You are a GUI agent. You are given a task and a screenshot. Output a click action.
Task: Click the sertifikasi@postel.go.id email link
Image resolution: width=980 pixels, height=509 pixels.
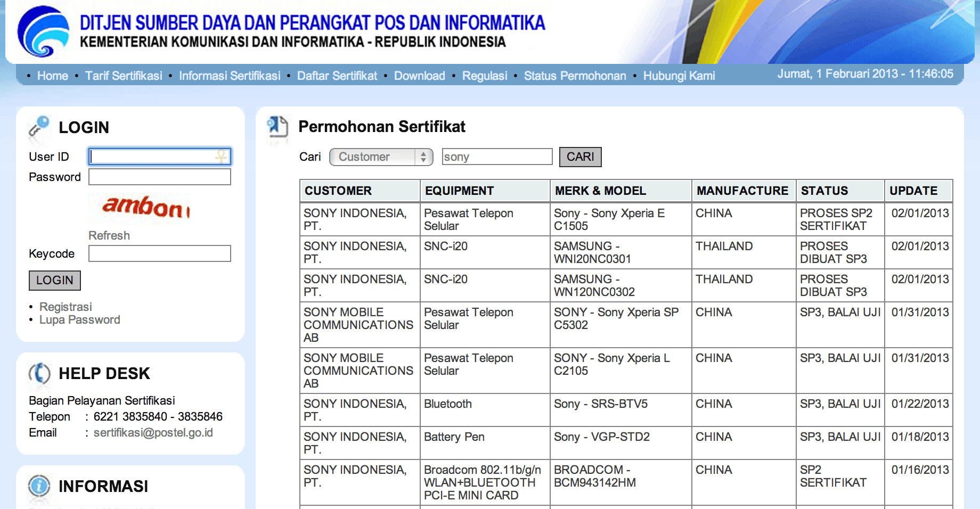(153, 432)
